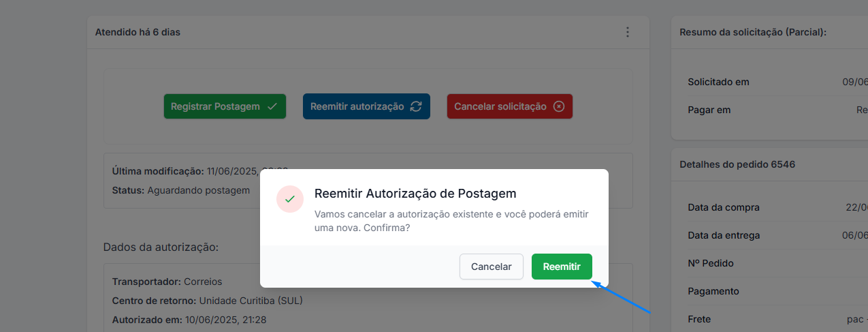This screenshot has width=868, height=332.
Task: Click the checkmark icon on Registrar Postagem
Action: click(x=272, y=106)
